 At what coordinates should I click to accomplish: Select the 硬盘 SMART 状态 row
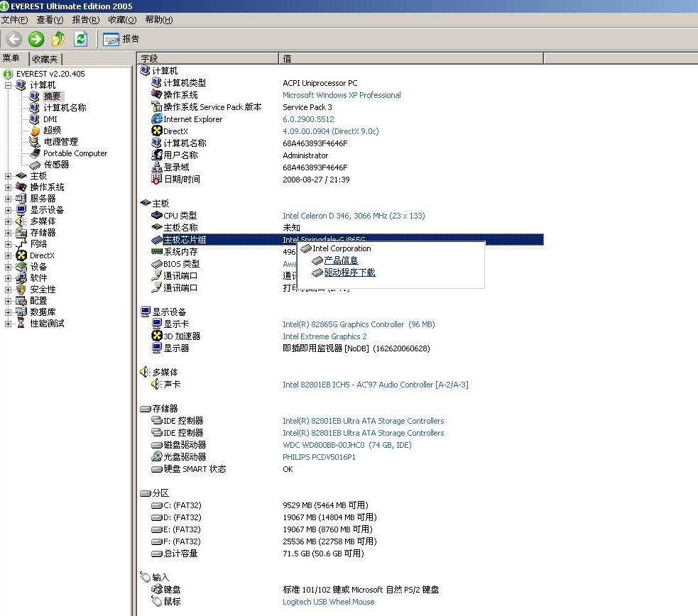[x=347, y=469]
